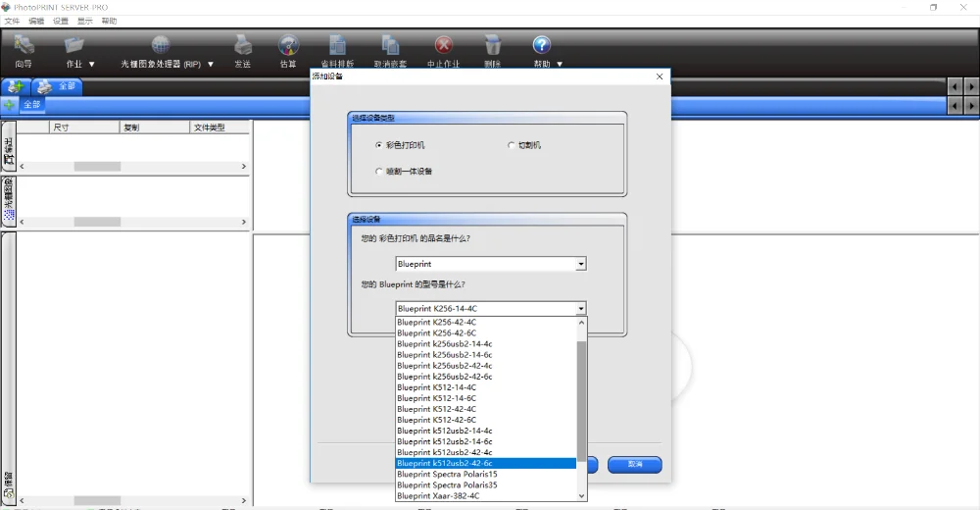Select Blueprint k256usb2-42-6c from list

[x=486, y=377]
